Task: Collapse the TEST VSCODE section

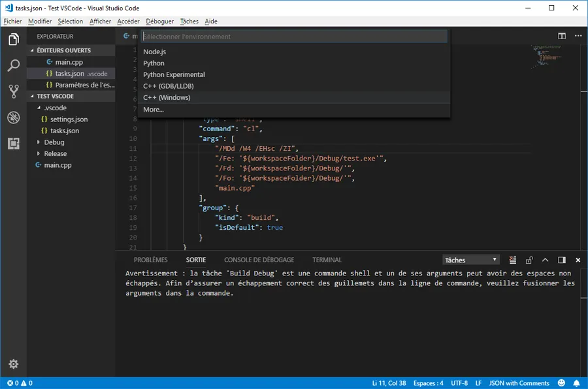Action: coord(71,97)
